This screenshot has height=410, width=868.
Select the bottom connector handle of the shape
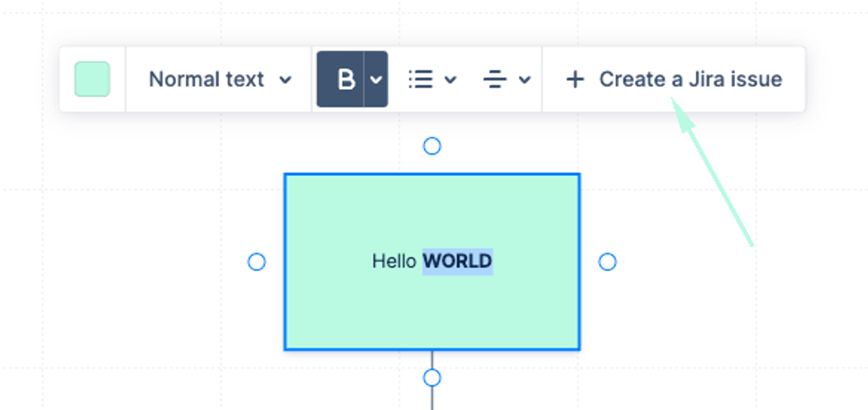pyautogui.click(x=432, y=378)
